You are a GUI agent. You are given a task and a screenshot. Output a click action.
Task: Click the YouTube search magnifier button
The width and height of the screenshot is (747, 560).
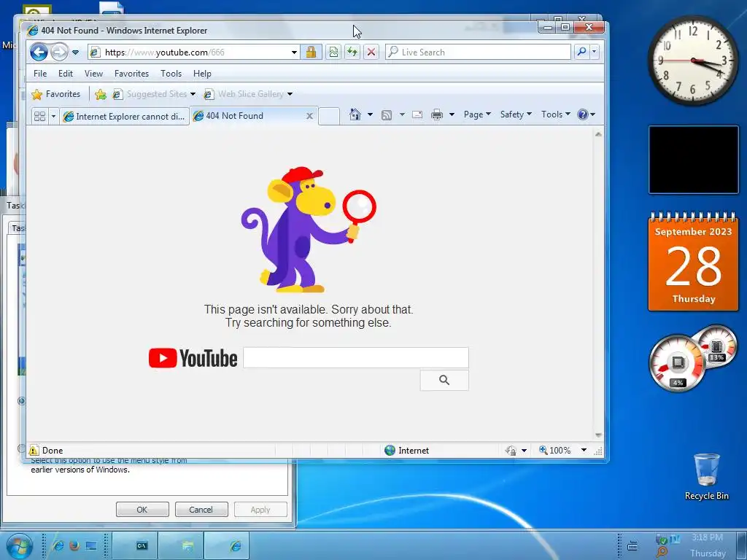point(444,380)
